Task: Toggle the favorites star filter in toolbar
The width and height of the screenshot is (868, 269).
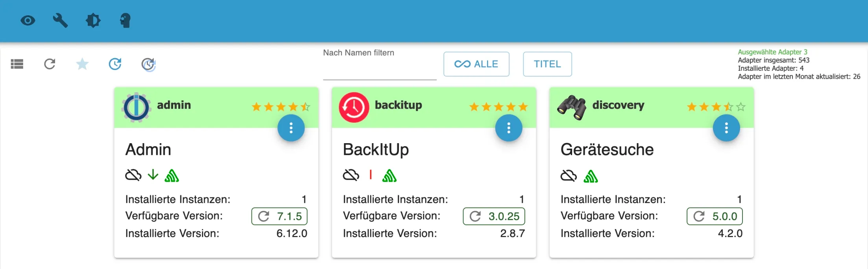Action: [x=82, y=64]
